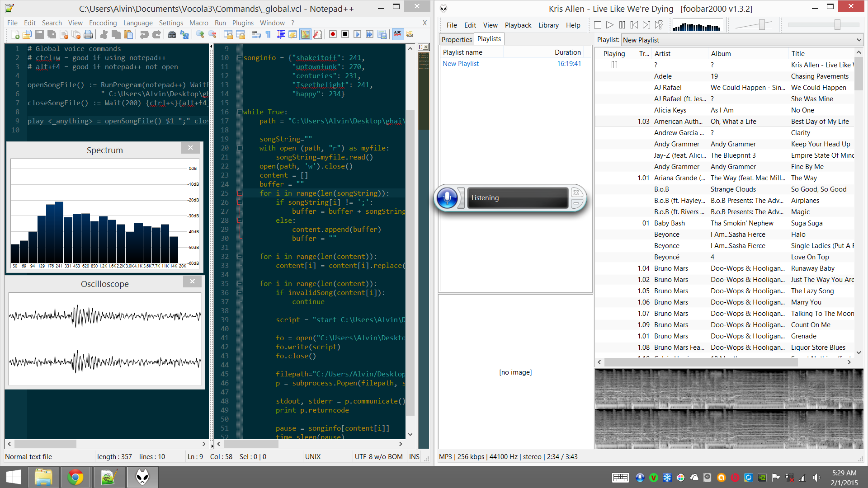The width and height of the screenshot is (868, 488).
Task: Open Chrome from the taskbar
Action: click(75, 477)
